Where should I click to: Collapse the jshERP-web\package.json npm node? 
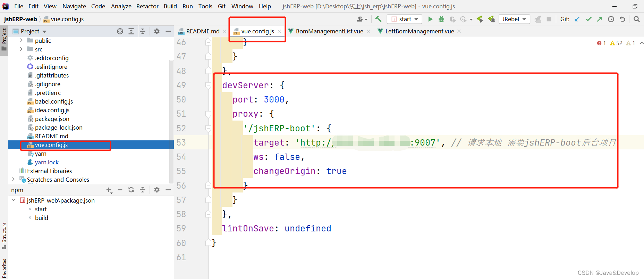coord(14,200)
